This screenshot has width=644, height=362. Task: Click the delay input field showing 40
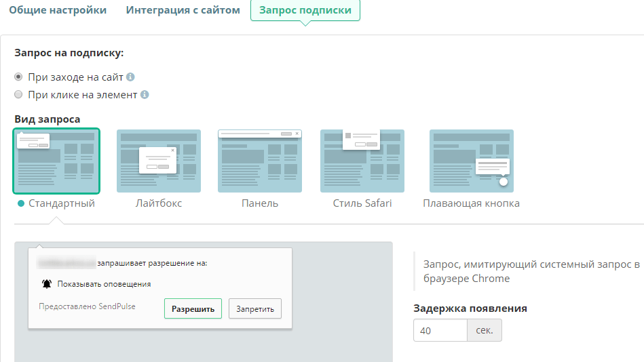click(x=440, y=330)
